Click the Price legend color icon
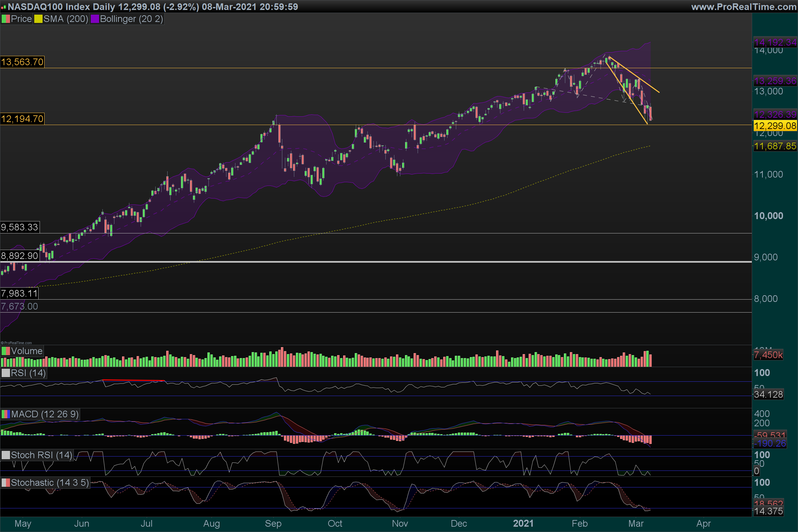The image size is (798, 532). (5, 19)
